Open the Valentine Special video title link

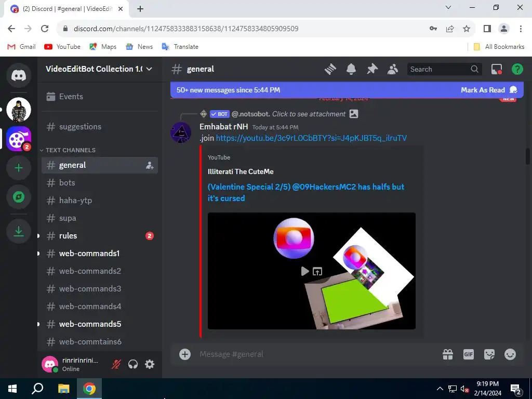[305, 192]
